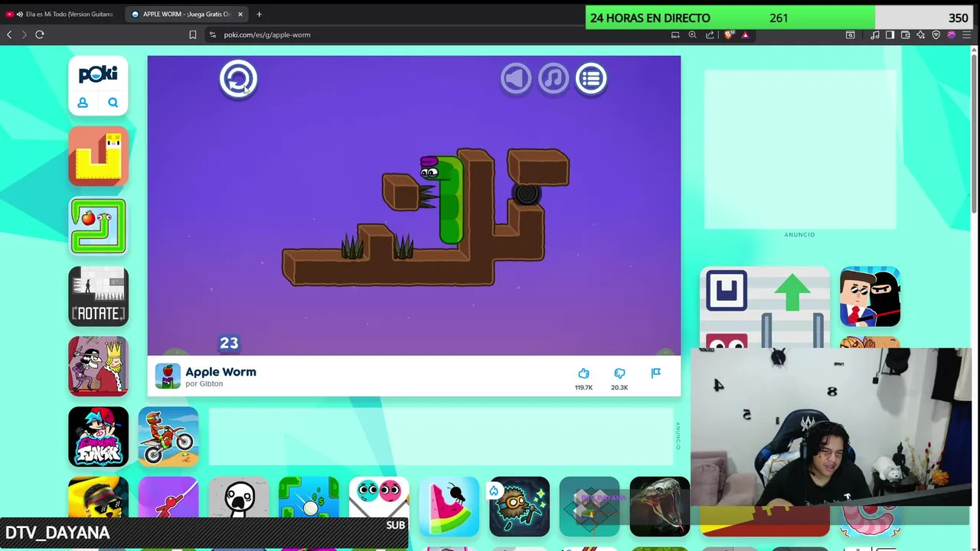
Task: Click the Poki logo
Action: 98,73
